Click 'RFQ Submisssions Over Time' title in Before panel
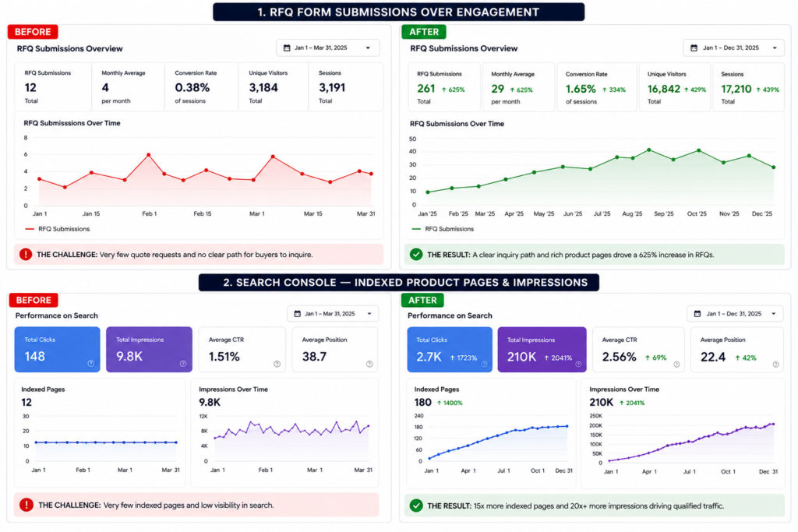The width and height of the screenshot is (798, 532). pyautogui.click(x=72, y=123)
